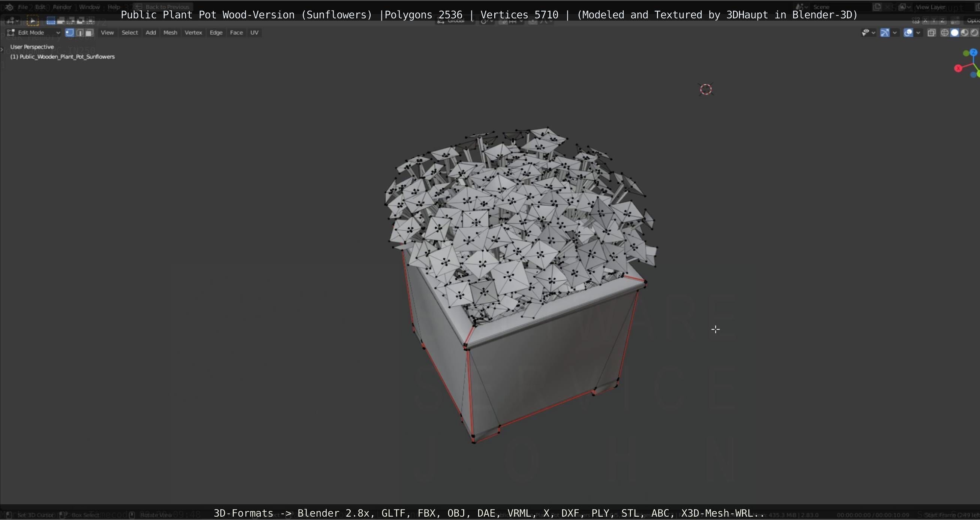Open the Add menu

151,33
